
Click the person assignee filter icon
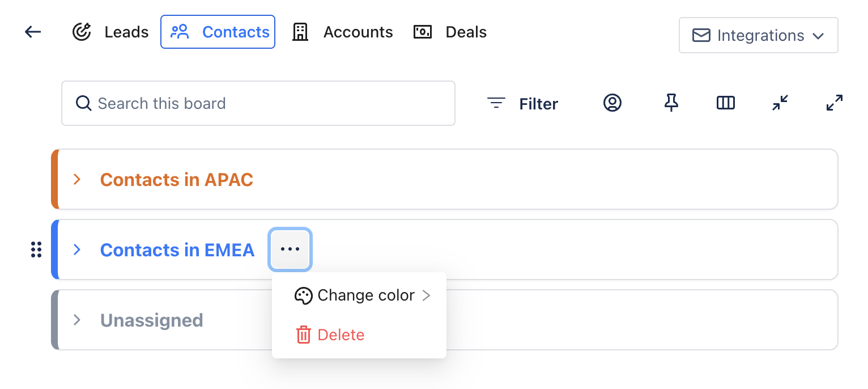point(612,103)
